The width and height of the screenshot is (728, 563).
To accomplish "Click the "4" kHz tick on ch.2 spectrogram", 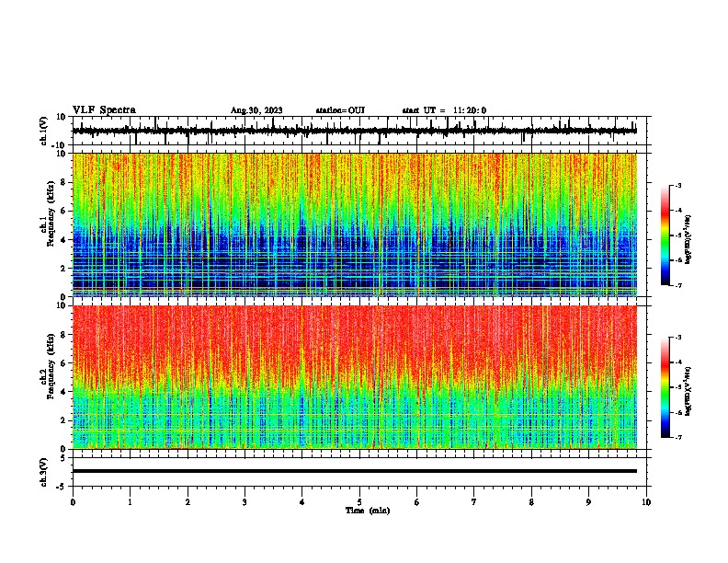I will click(63, 392).
